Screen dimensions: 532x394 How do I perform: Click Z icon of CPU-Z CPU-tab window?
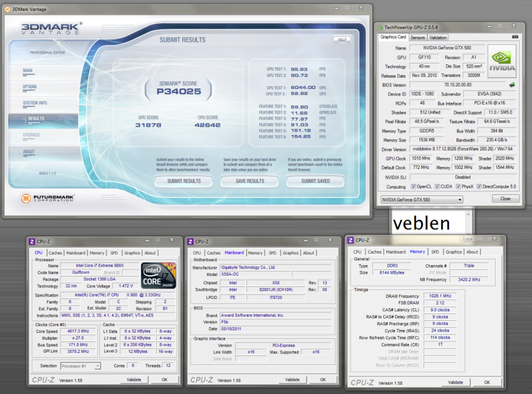pyautogui.click(x=32, y=241)
